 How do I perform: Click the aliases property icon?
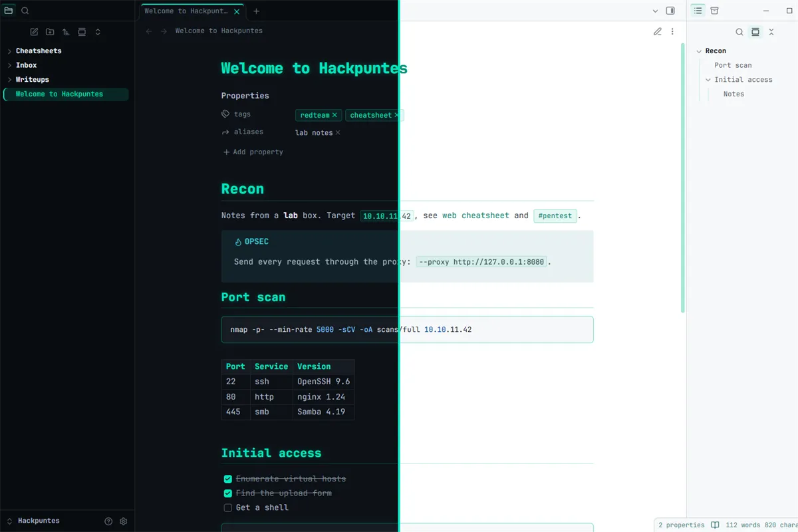tap(225, 132)
